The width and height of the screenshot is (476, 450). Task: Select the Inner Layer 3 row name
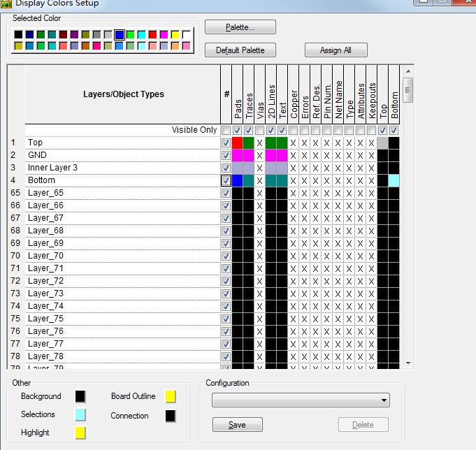tap(52, 168)
